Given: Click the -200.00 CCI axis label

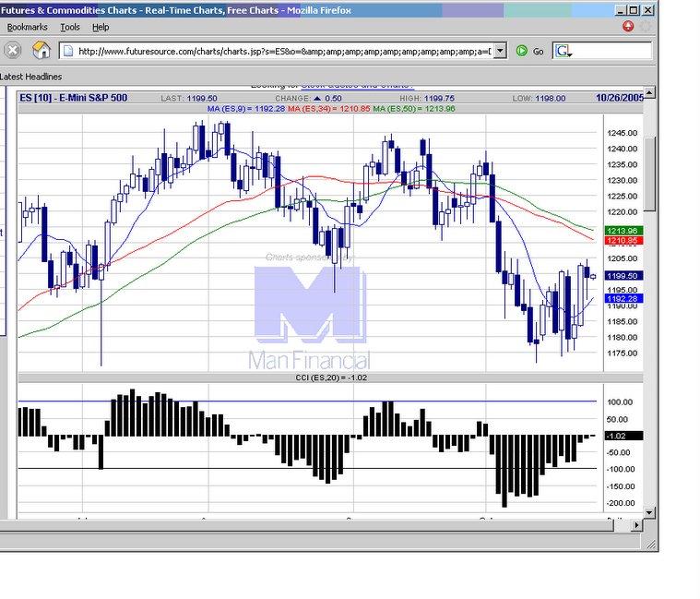Looking at the screenshot, I should click(x=621, y=503).
